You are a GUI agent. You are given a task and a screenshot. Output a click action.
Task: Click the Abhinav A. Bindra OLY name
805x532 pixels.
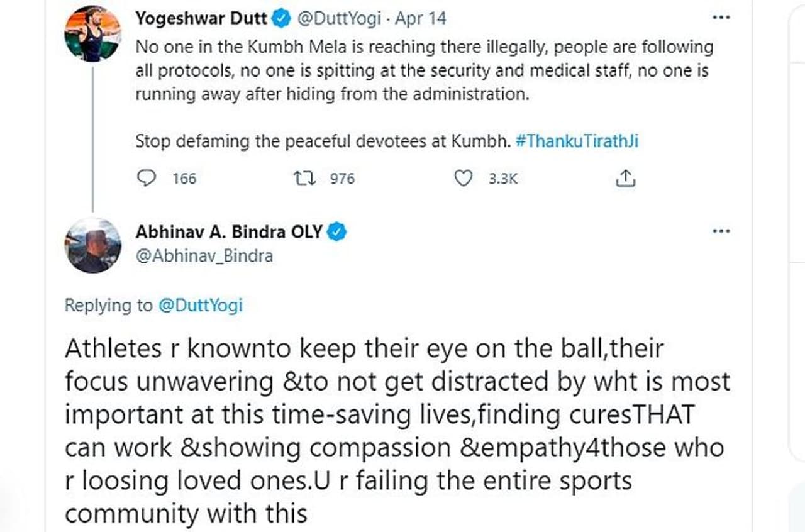(229, 232)
